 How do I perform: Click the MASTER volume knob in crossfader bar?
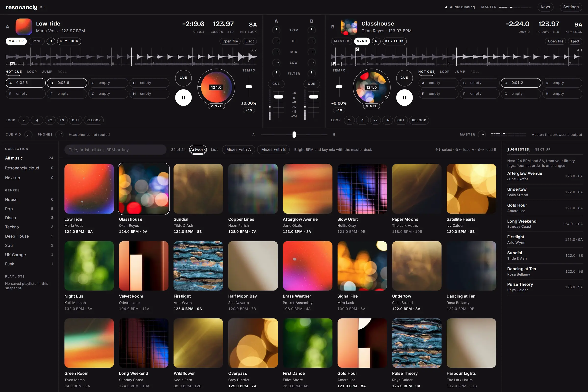pos(482,135)
